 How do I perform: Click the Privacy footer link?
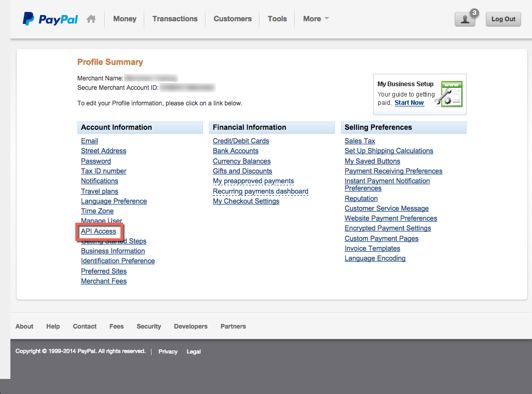[x=168, y=351]
